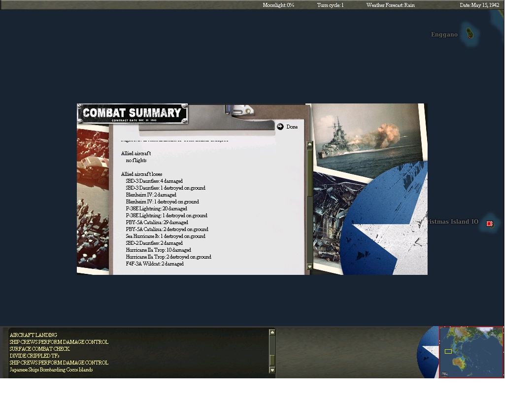Click the Christmas Island IO map label
The width and height of the screenshot is (532, 399).
pos(453,222)
